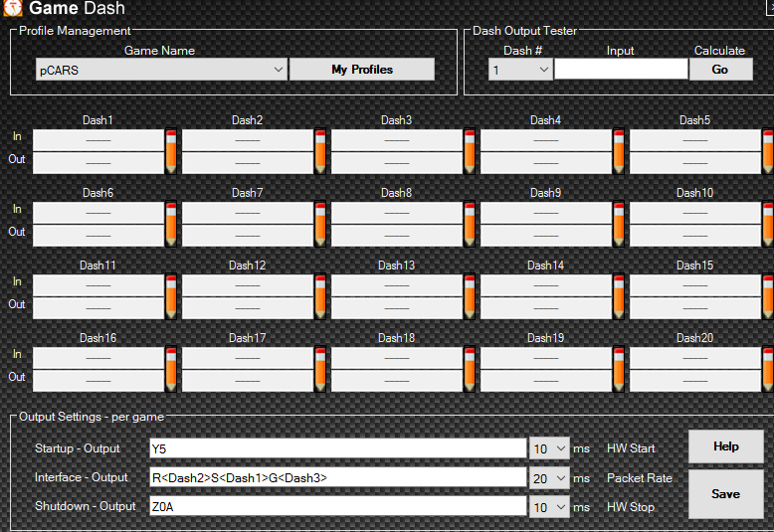Open the Packet Rate milliseconds dropdown
This screenshot has width=774, height=532.
coord(549,478)
